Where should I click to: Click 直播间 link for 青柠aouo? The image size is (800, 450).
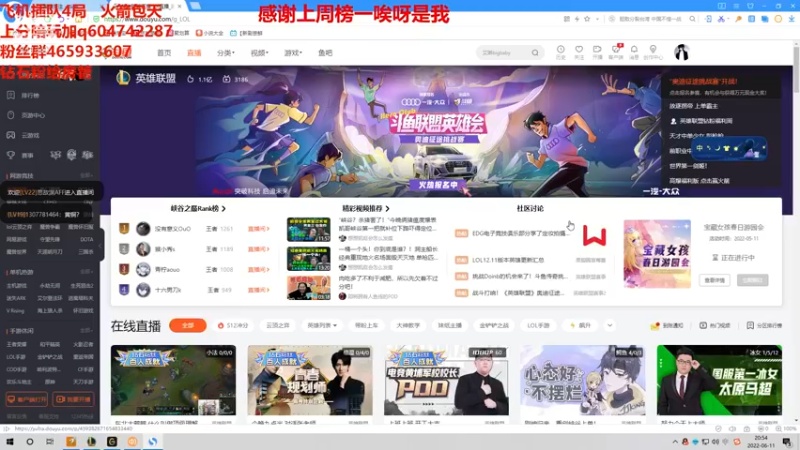(259, 269)
